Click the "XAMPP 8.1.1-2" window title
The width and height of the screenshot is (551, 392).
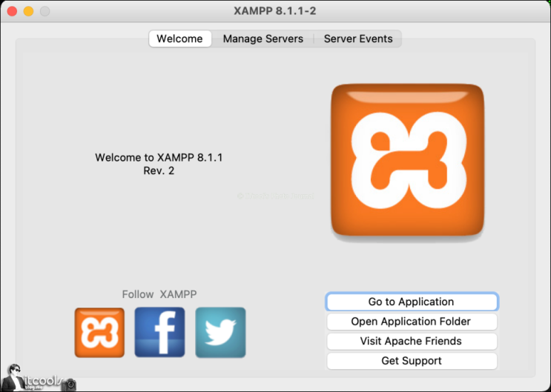tap(275, 11)
